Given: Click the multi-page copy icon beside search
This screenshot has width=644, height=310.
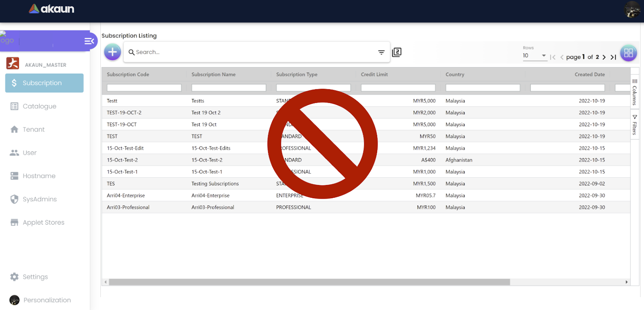Looking at the screenshot, I should pos(396,52).
